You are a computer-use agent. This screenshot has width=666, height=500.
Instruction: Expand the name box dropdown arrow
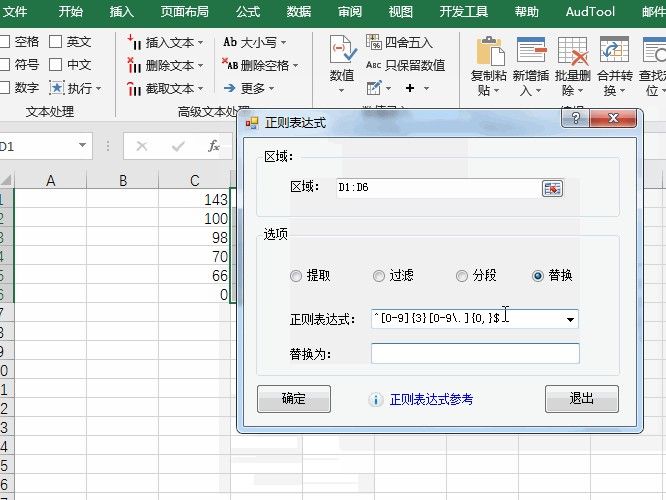click(x=82, y=145)
